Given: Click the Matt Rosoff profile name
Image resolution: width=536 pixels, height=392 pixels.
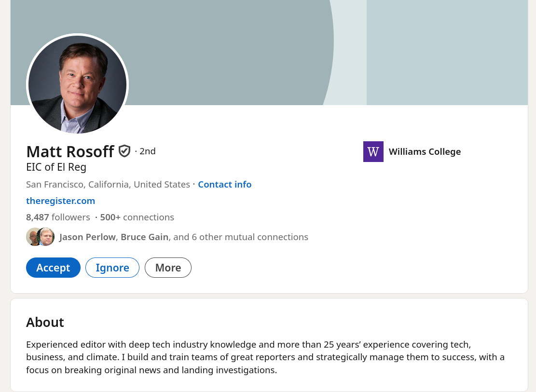Looking at the screenshot, I should click(70, 151).
